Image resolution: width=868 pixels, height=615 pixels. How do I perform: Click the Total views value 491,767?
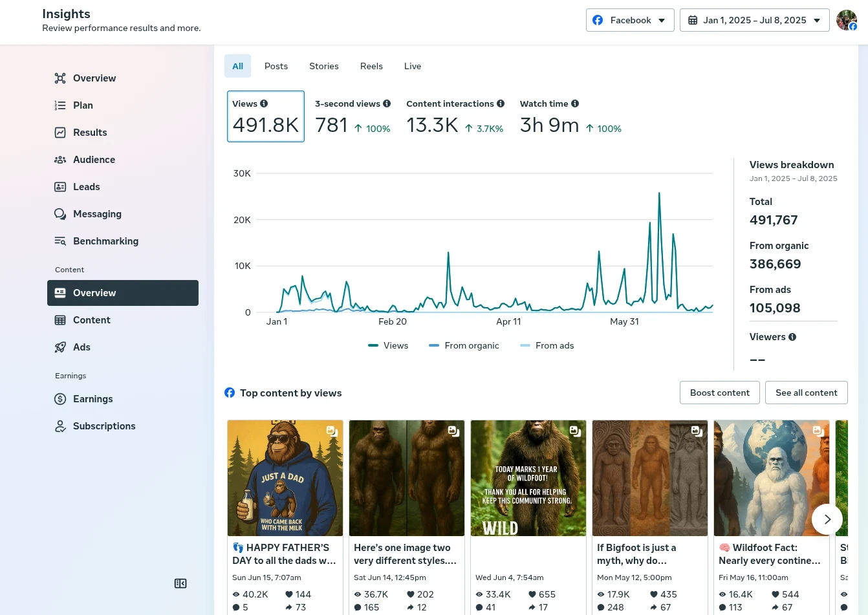[774, 221]
